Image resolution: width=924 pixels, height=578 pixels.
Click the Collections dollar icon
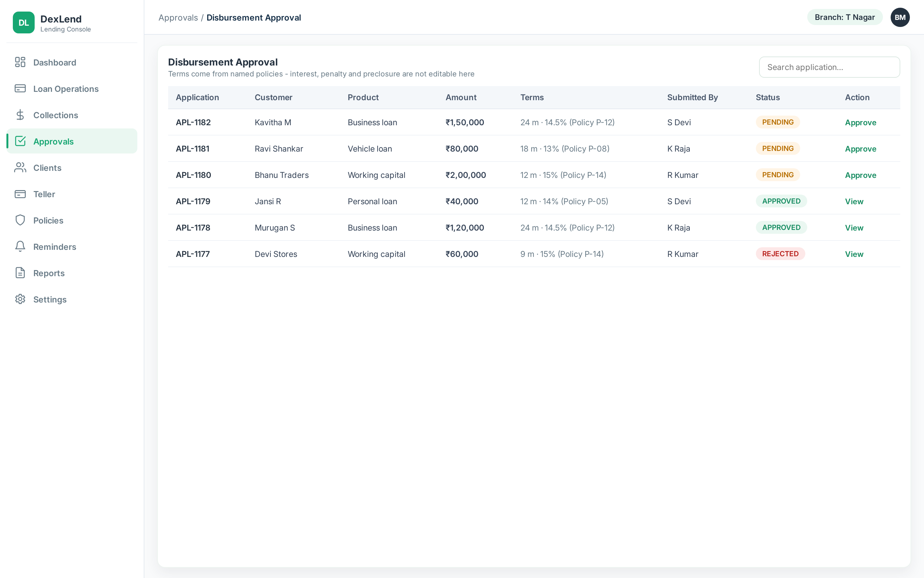(x=20, y=115)
